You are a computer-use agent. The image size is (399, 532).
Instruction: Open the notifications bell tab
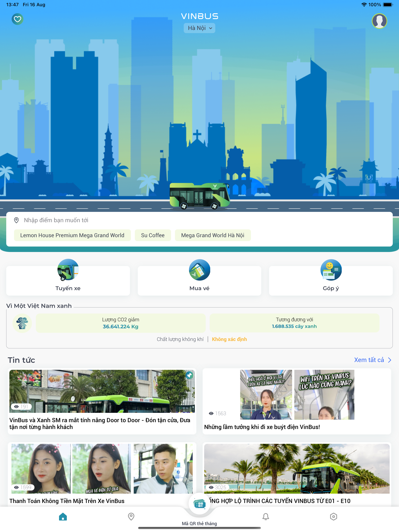tap(265, 516)
